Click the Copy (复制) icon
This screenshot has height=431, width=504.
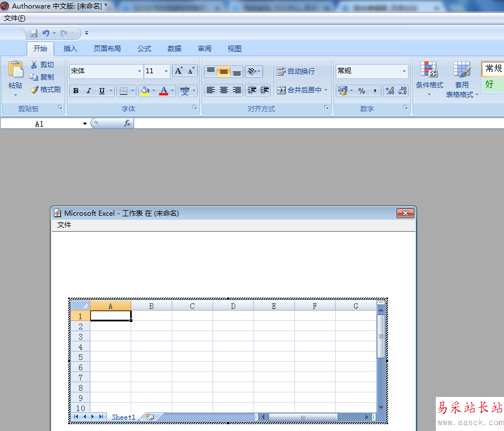tap(34, 77)
